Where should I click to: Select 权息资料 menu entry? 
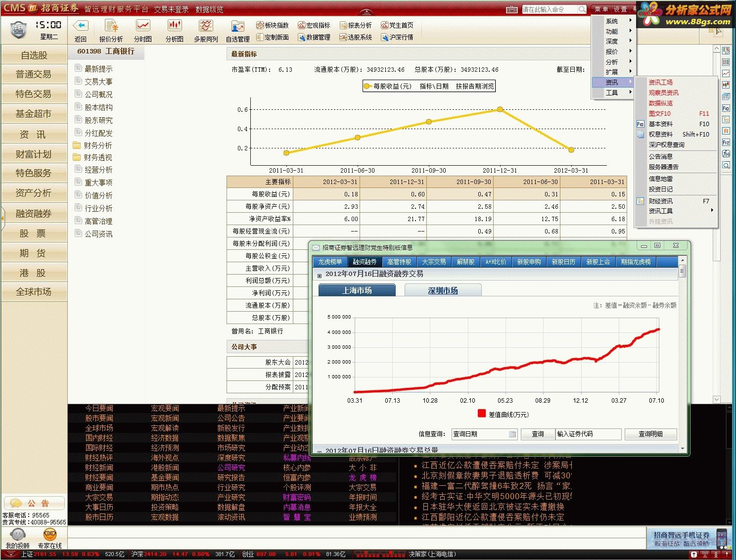pyautogui.click(x=676, y=134)
